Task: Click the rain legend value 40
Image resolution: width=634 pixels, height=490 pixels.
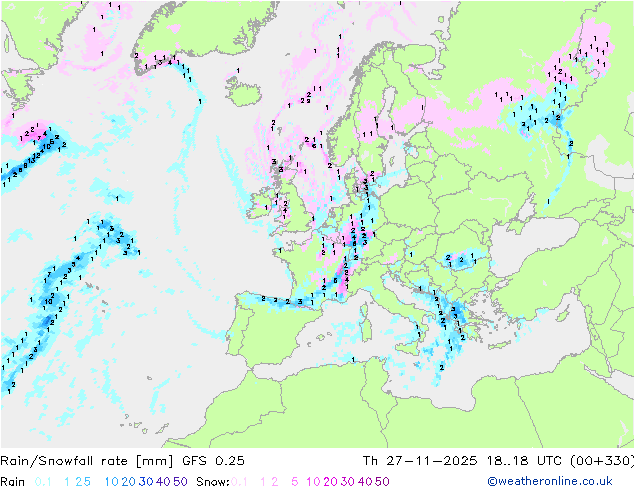Action: (163, 482)
